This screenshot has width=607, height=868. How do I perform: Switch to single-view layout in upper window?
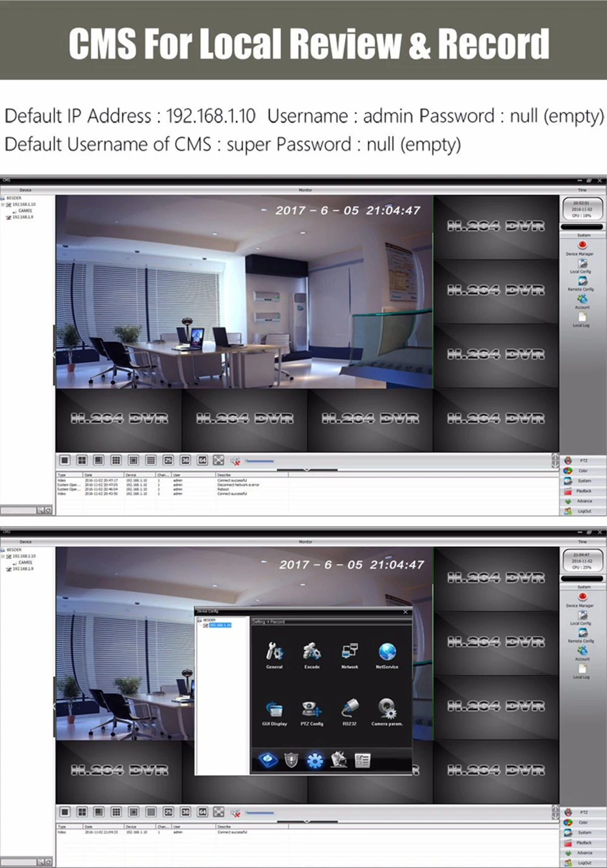[65, 460]
